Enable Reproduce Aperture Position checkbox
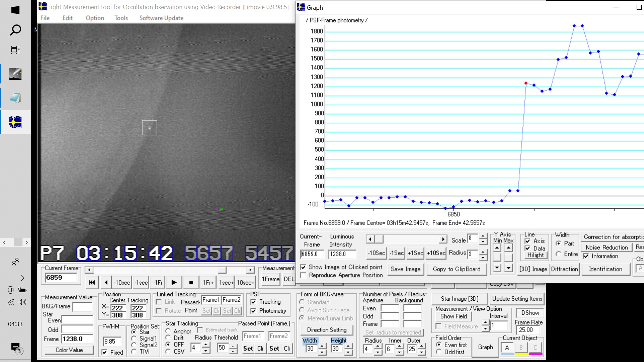The width and height of the screenshot is (644, 362). click(303, 275)
